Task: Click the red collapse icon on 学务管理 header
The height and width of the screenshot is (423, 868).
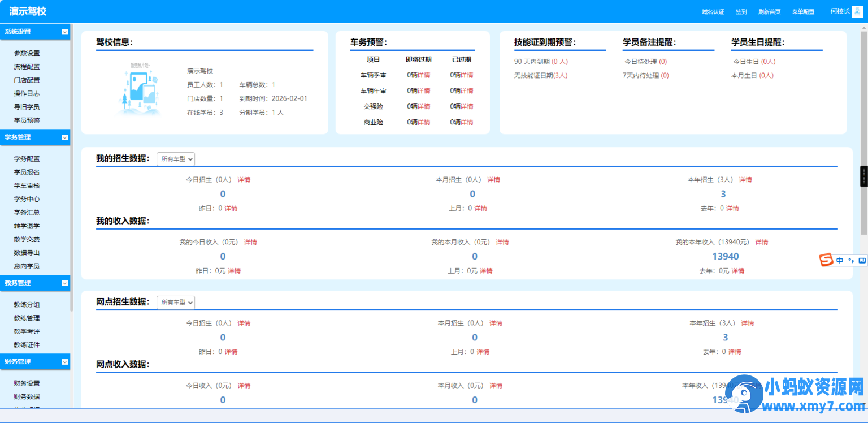Action: point(64,137)
